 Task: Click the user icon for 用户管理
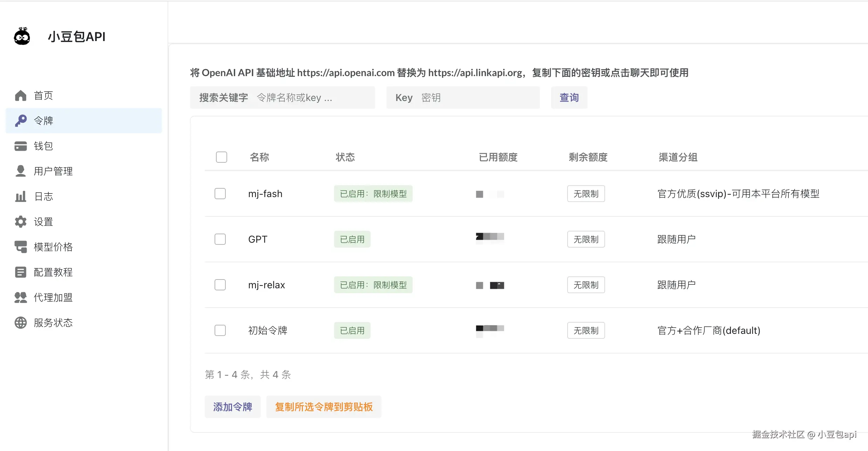(x=21, y=171)
